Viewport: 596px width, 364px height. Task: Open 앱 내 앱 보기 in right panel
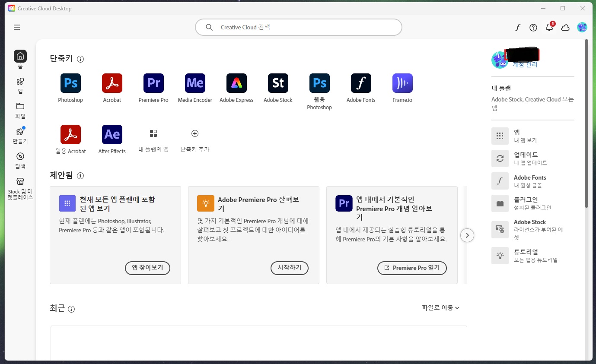(x=533, y=136)
